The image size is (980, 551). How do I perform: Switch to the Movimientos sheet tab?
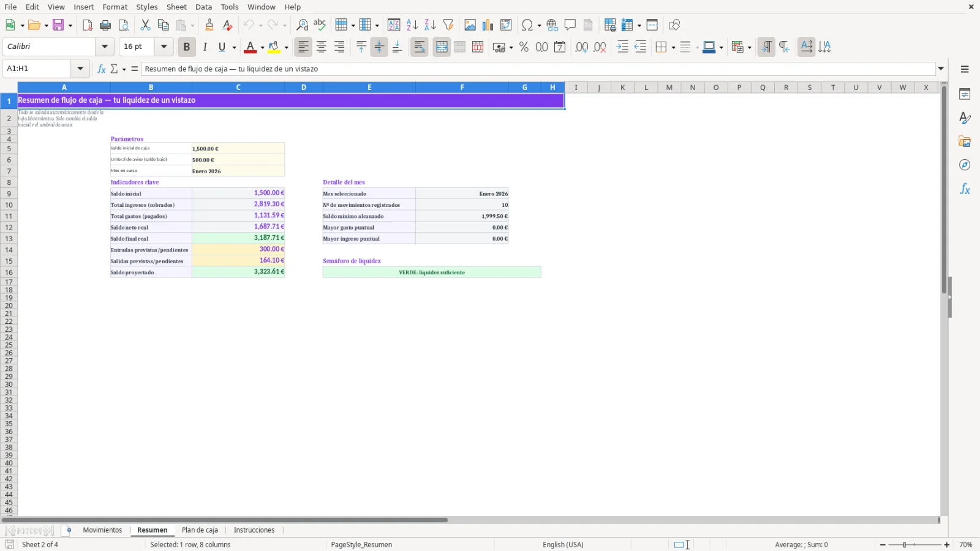pos(102,530)
